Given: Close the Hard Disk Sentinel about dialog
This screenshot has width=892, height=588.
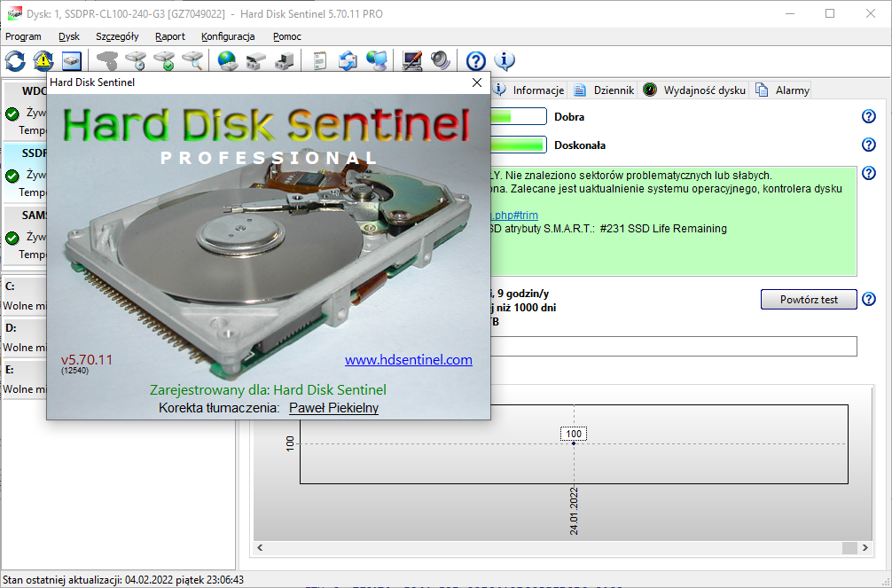Looking at the screenshot, I should [477, 82].
